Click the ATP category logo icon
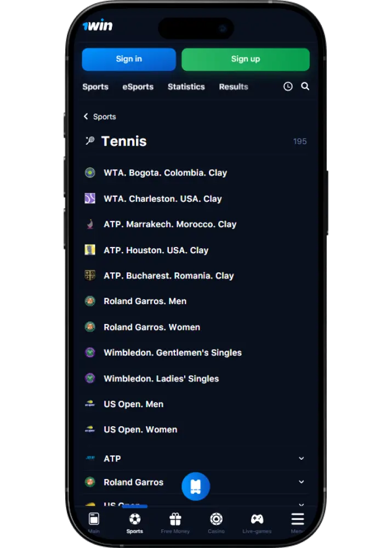The image size is (392, 548). 90,458
